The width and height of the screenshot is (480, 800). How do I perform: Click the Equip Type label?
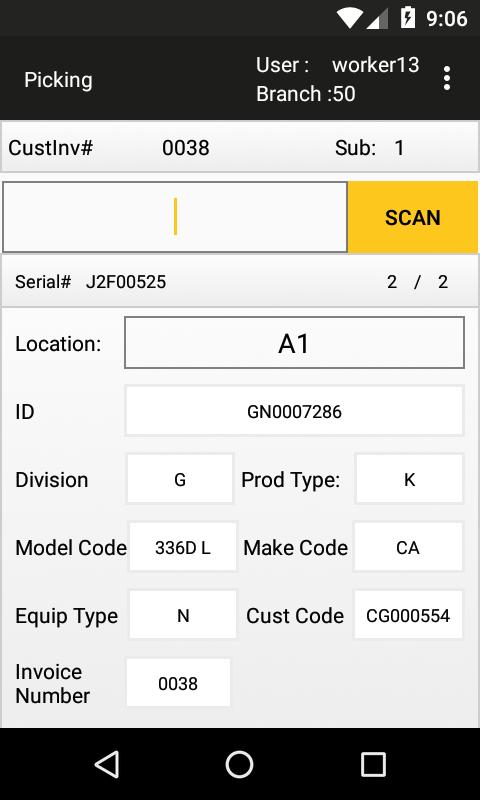coord(66,616)
